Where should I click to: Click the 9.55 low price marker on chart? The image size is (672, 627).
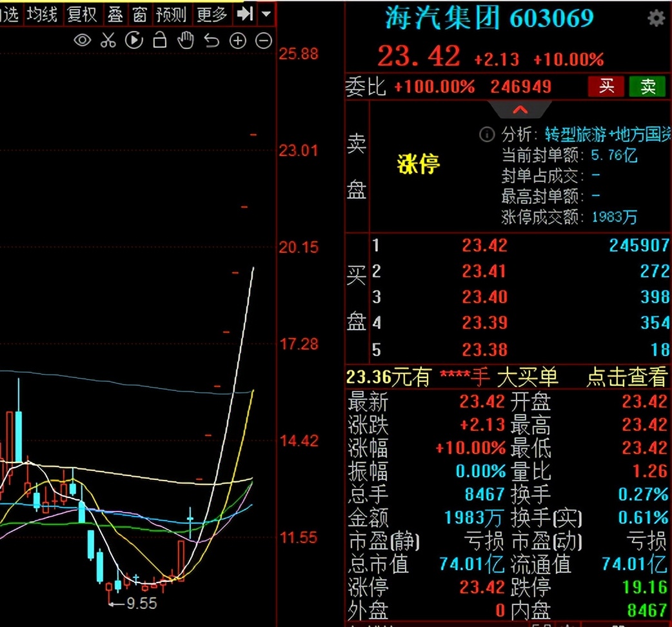coord(141,603)
